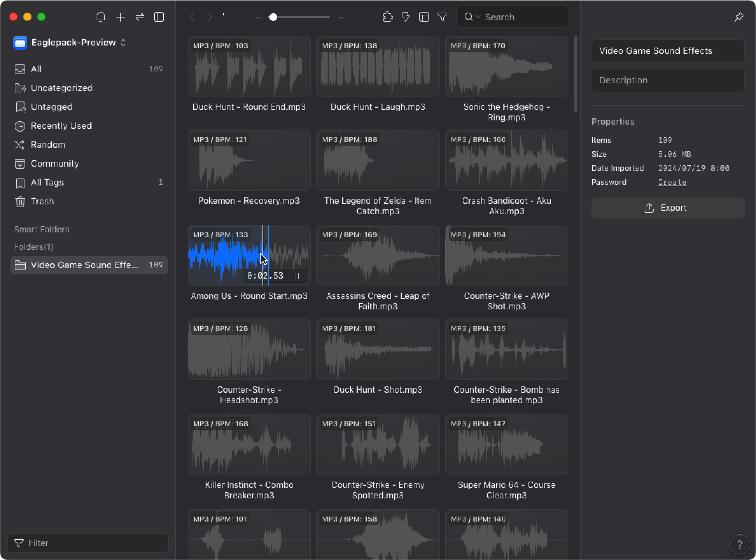Click the add new item icon
The height and width of the screenshot is (560, 756).
point(121,17)
